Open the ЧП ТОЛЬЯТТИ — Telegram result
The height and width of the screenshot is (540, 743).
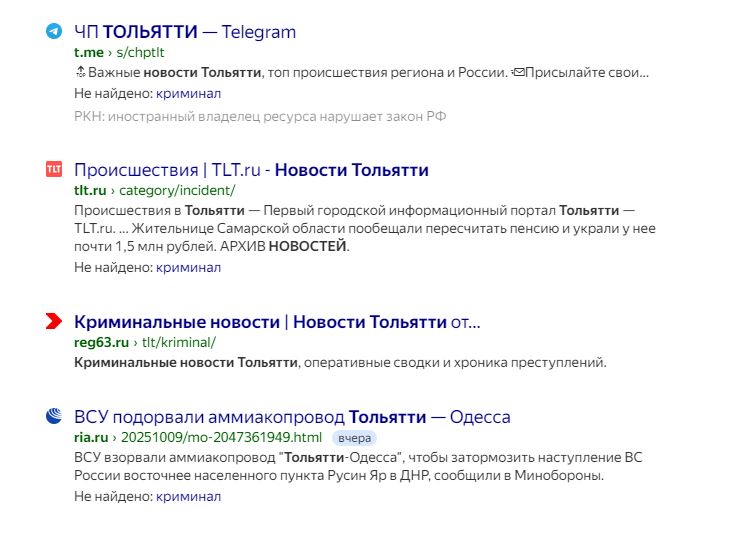click(185, 31)
